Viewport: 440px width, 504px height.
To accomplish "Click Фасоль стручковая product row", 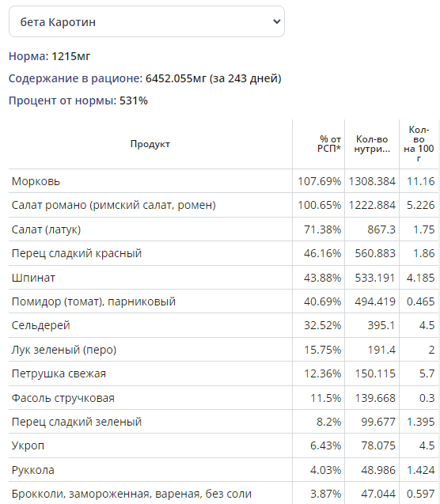I will (x=223, y=398).
